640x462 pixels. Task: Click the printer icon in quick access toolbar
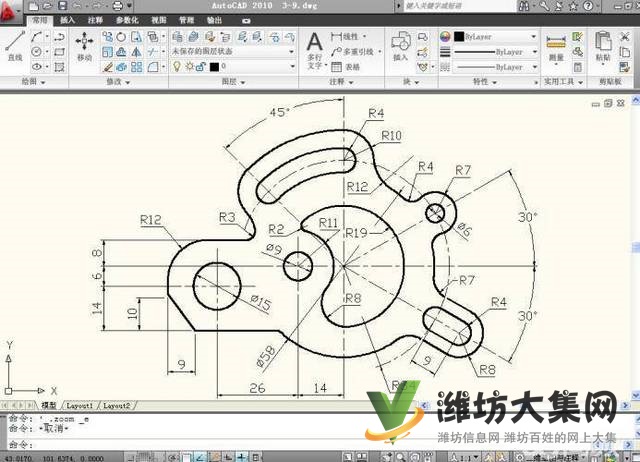116,6
